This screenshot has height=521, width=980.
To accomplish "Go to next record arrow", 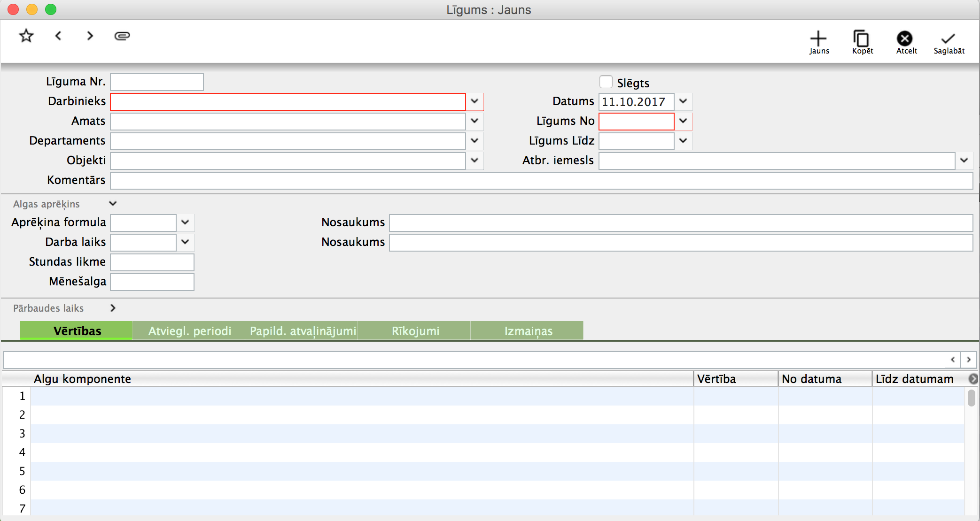I will point(90,36).
